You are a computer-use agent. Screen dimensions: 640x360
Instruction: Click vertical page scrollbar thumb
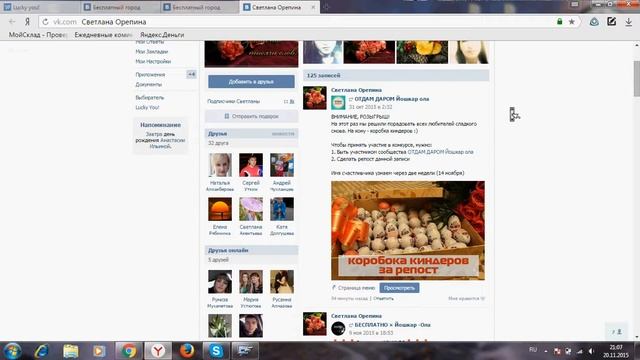636,79
